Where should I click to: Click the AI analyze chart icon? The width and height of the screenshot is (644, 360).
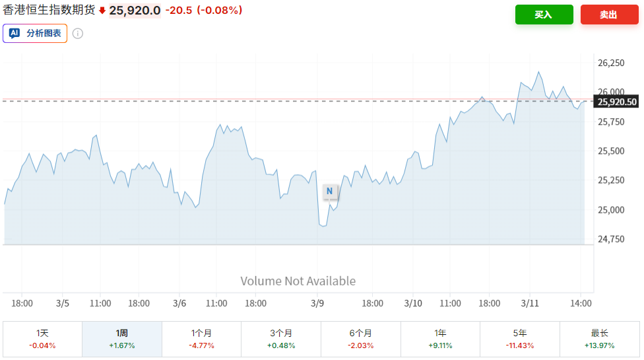15,33
